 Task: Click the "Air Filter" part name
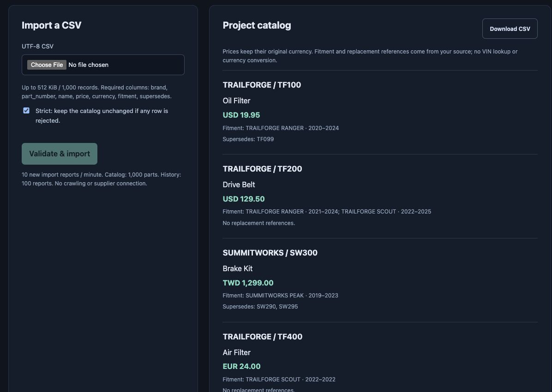coord(237,352)
